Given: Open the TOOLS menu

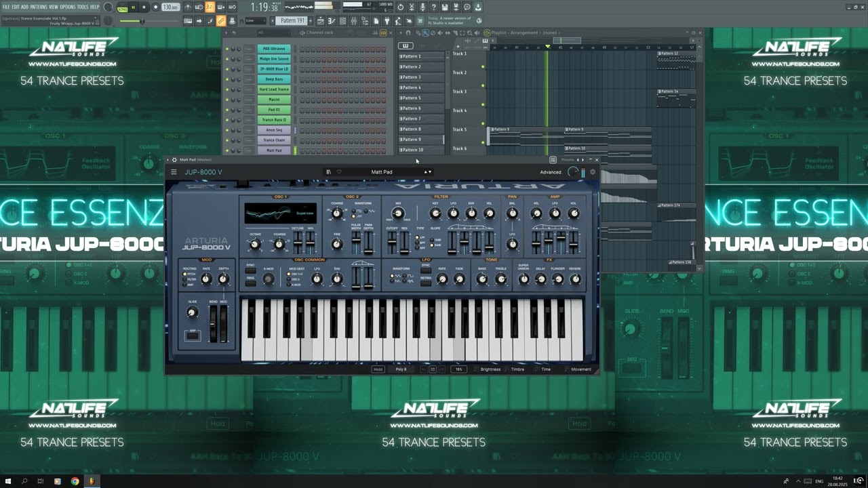Looking at the screenshot, I should point(82,7).
